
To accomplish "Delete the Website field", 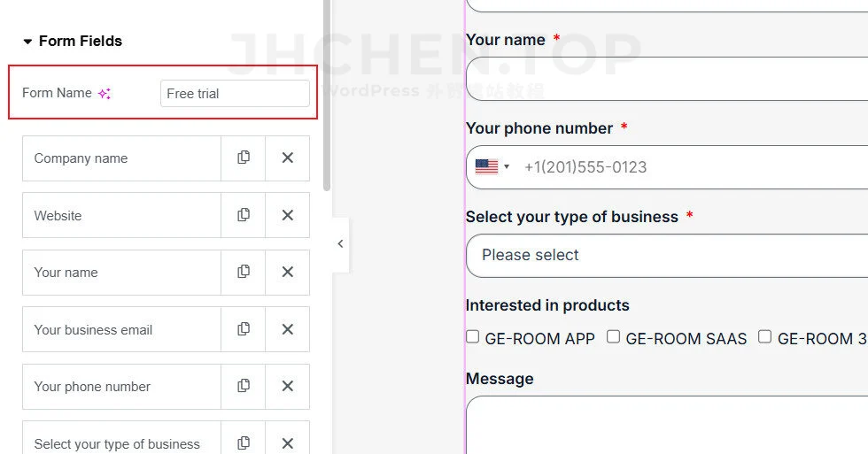I will coord(287,215).
